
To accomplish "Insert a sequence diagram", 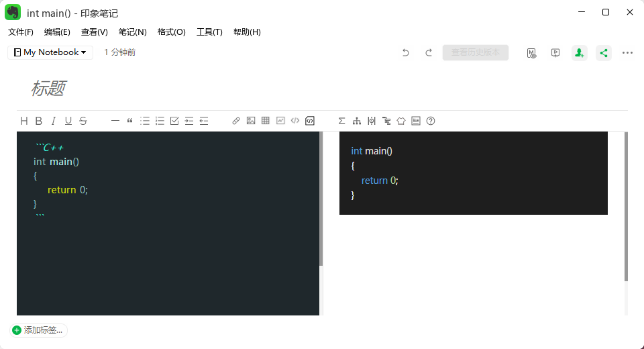I will tap(372, 121).
